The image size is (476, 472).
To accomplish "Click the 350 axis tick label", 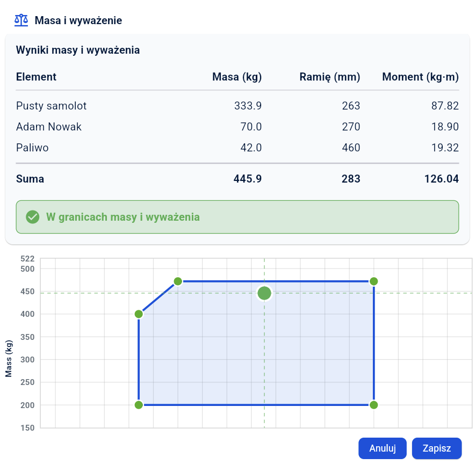I will (27, 337).
